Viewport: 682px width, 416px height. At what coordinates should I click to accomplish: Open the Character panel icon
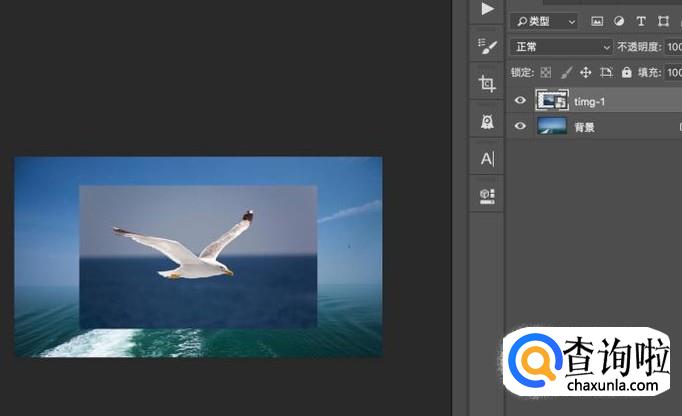tap(488, 159)
